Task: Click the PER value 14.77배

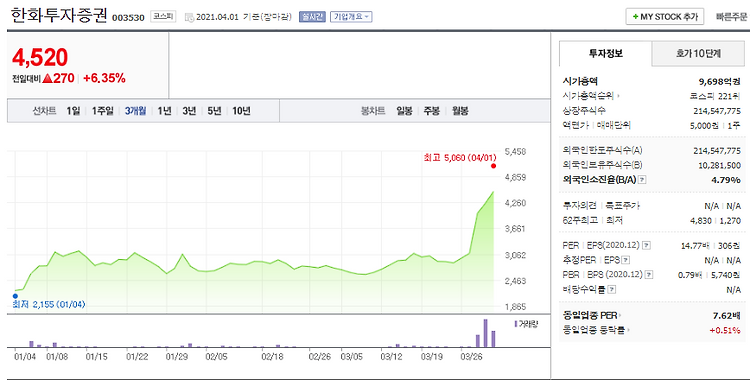Action: point(695,246)
